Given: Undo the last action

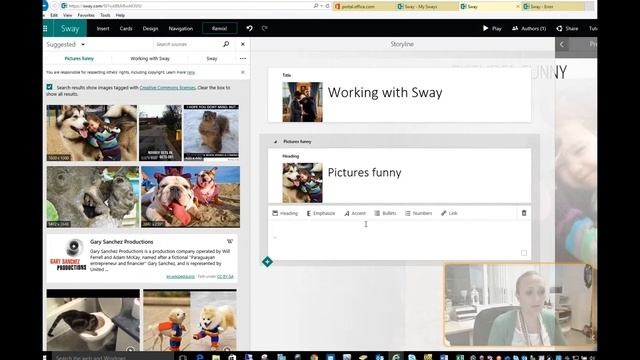Looking at the screenshot, I should pyautogui.click(x=249, y=29).
